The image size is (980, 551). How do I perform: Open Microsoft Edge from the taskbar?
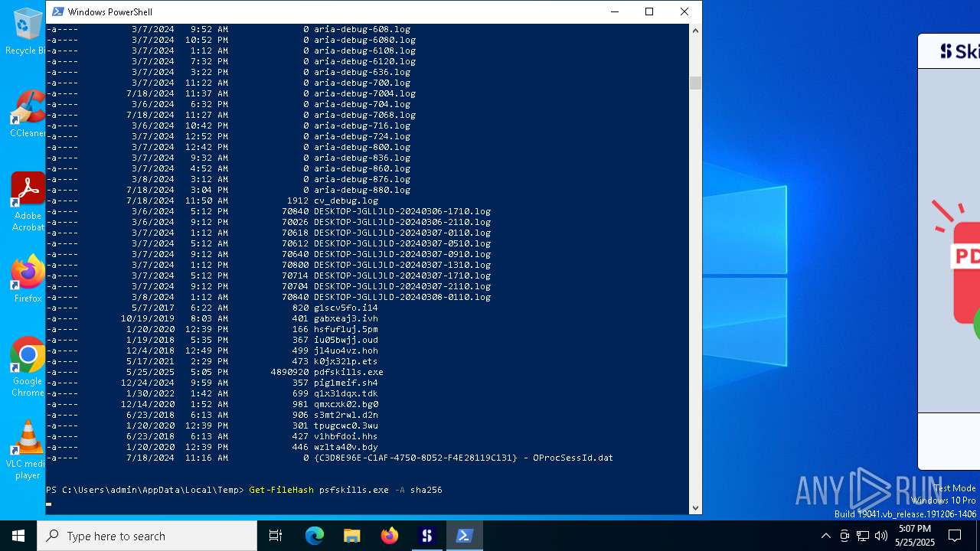tap(315, 536)
